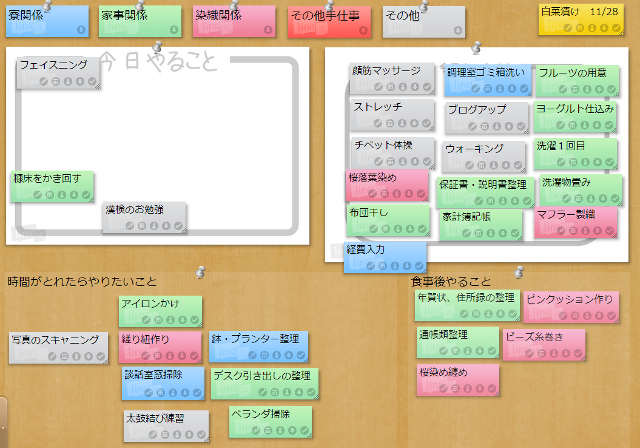Image resolution: width=640 pixels, height=448 pixels.
Task: Select the ビーズ糸巻き note text
Action: click(534, 337)
